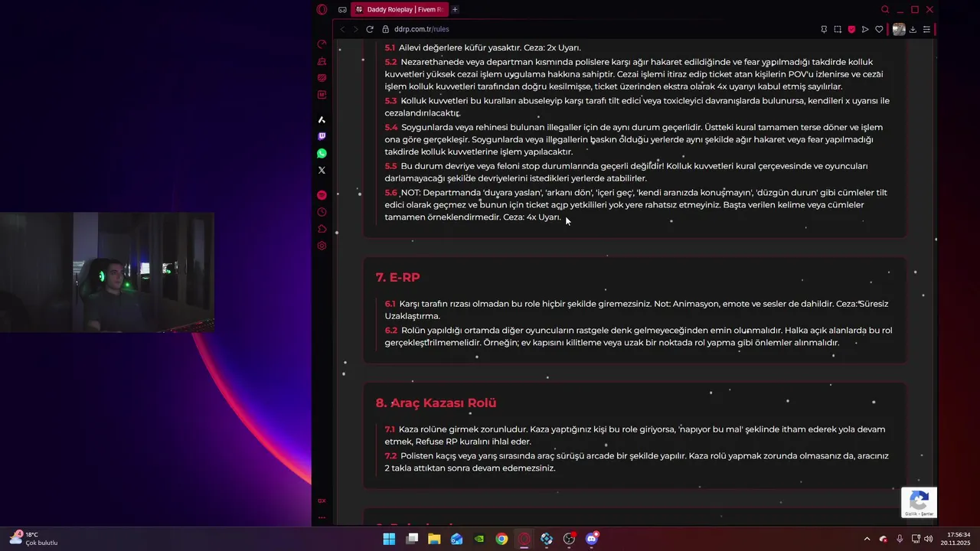Viewport: 980px width, 551px height.
Task: Open Easy Setup sliders menu
Action: (926, 29)
